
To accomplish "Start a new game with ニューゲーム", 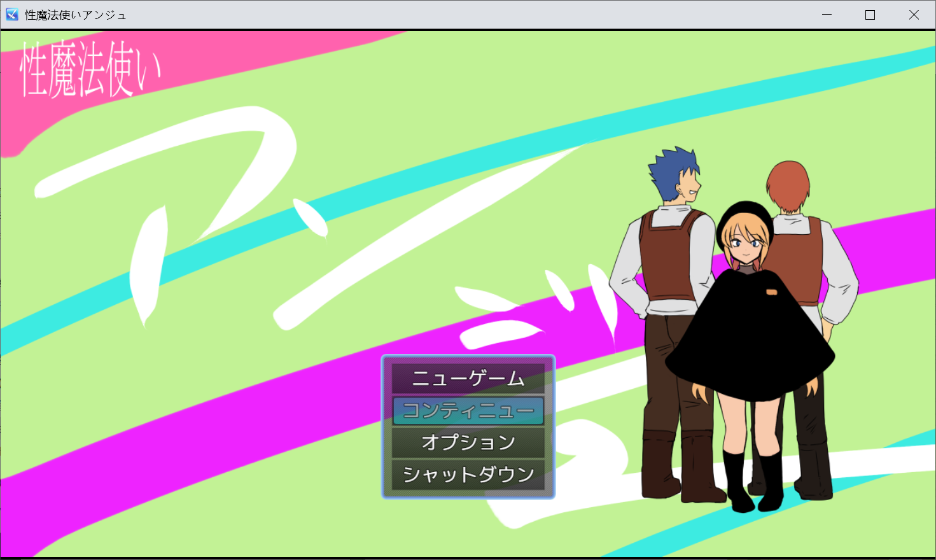I will (x=468, y=379).
